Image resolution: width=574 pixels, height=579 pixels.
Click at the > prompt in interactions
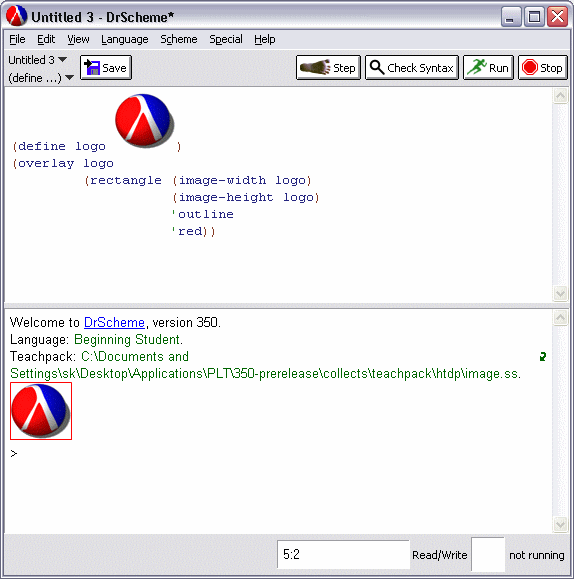coord(14,453)
